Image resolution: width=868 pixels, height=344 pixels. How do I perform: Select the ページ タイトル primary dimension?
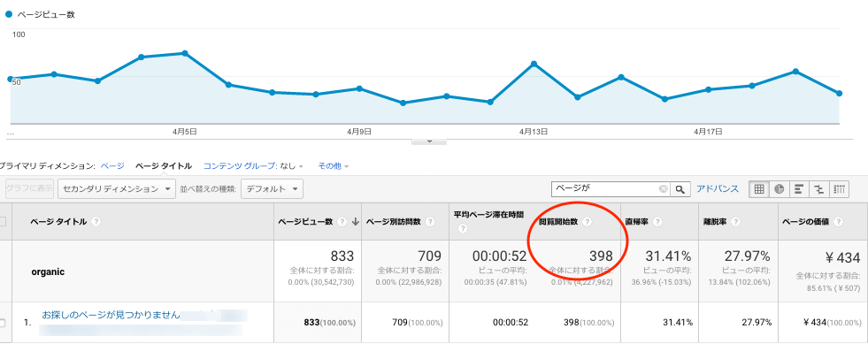(x=164, y=166)
